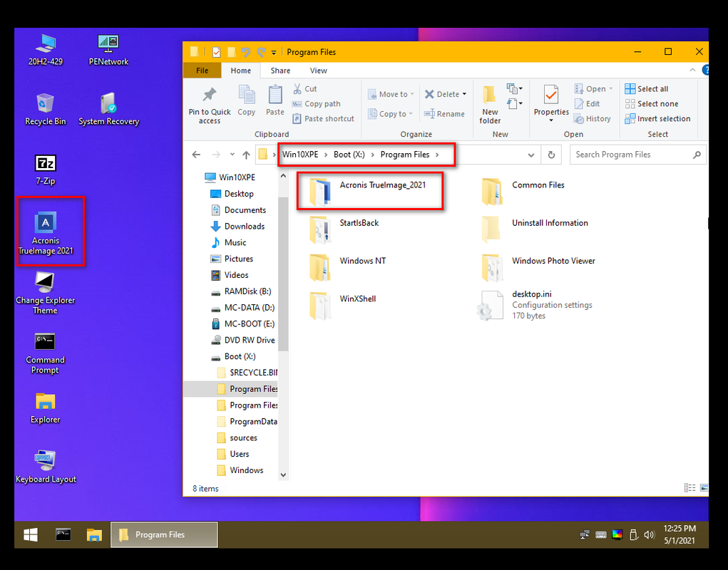Expand the Open button dropdown
Viewport: 728px width, 570px height.
611,88
